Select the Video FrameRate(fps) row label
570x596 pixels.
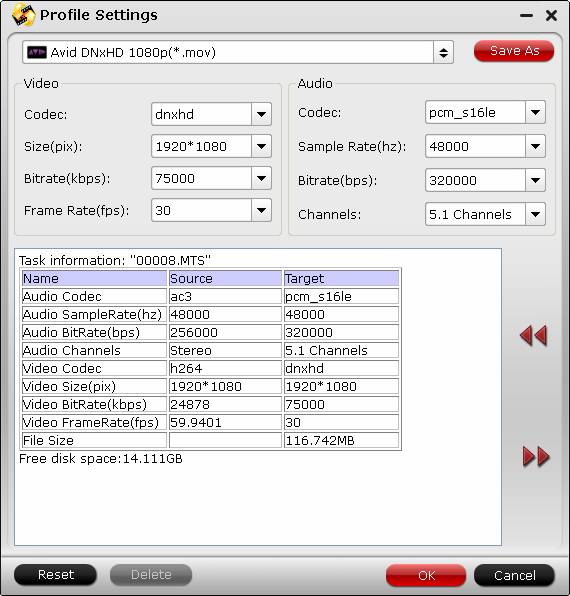click(x=94, y=422)
